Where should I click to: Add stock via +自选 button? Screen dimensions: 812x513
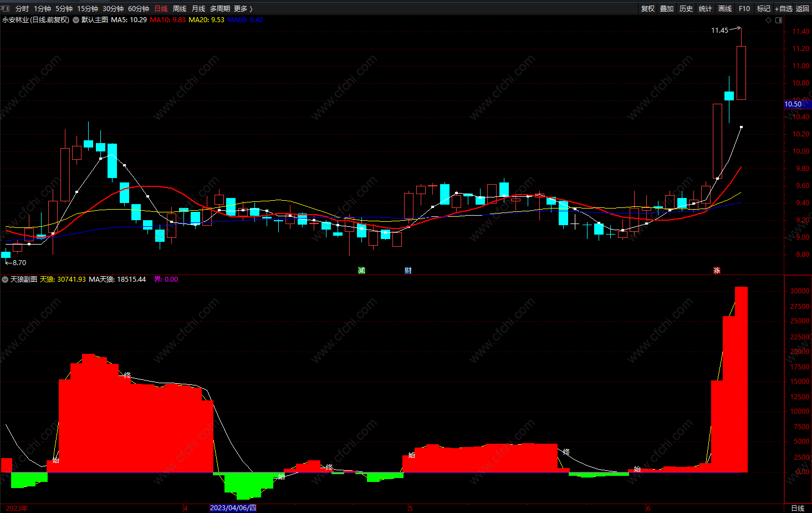pyautogui.click(x=784, y=8)
